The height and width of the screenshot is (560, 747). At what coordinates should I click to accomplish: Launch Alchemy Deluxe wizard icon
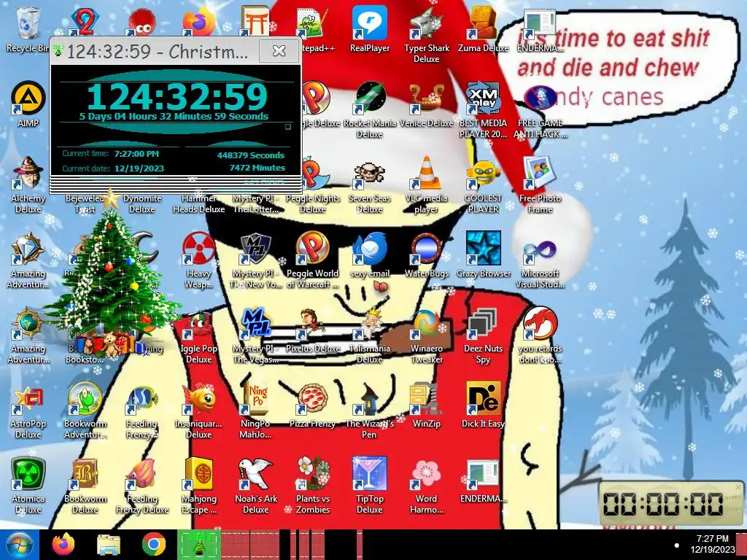point(28,184)
